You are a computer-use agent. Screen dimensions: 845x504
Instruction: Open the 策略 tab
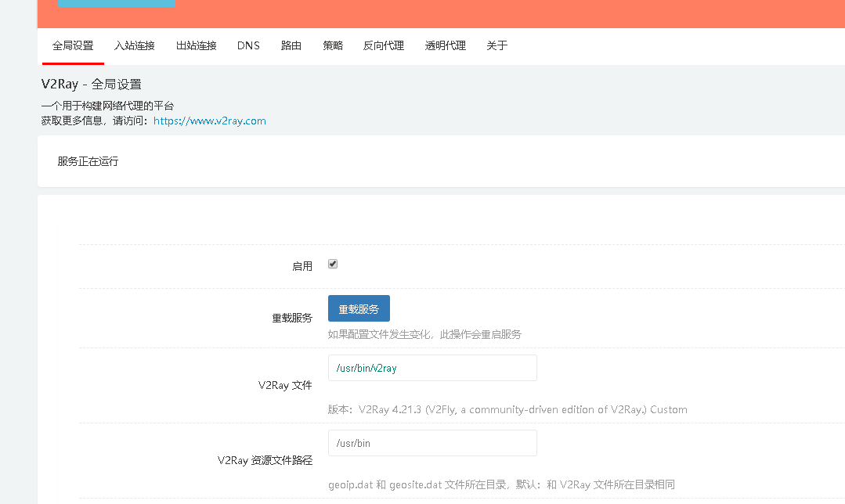pyautogui.click(x=332, y=45)
